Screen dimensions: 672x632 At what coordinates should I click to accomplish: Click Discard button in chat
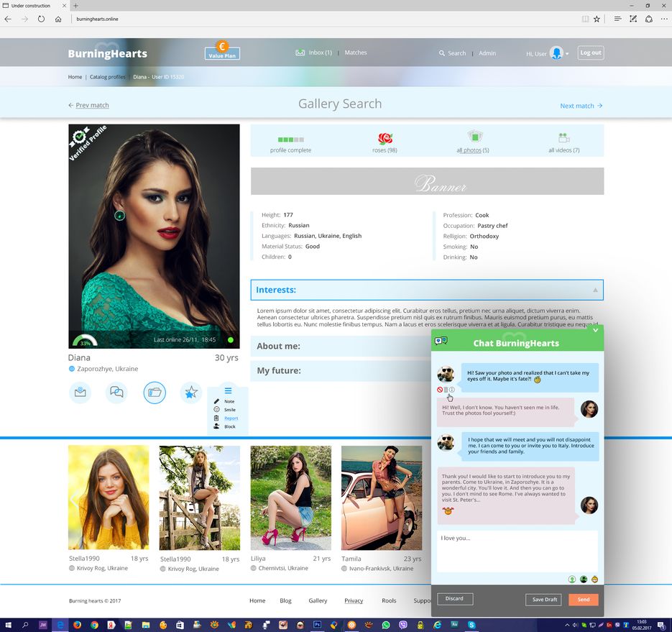(454, 598)
